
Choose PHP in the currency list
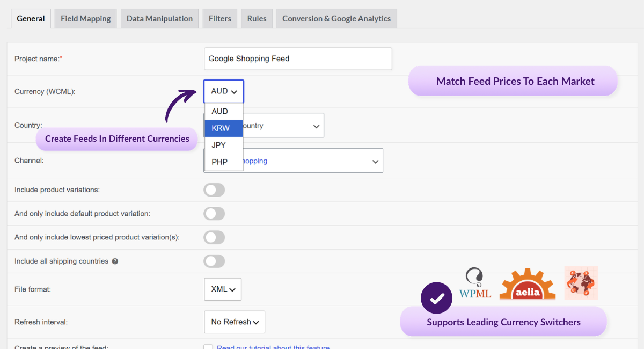click(x=224, y=162)
